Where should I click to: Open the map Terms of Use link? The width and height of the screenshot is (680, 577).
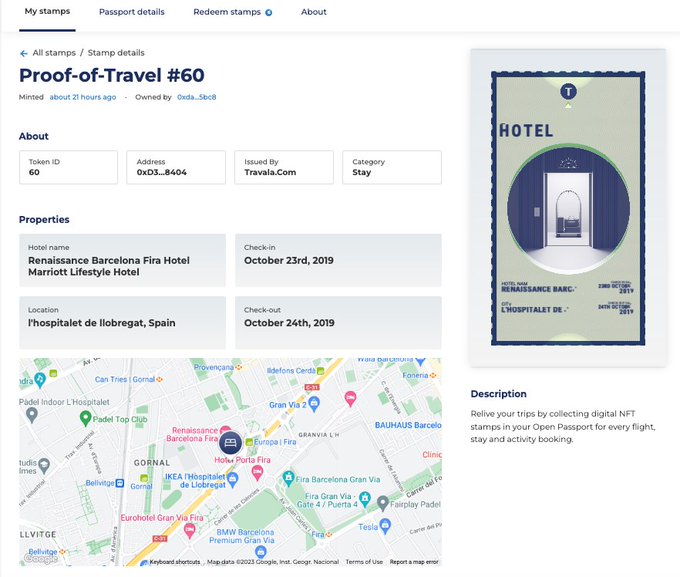click(364, 562)
